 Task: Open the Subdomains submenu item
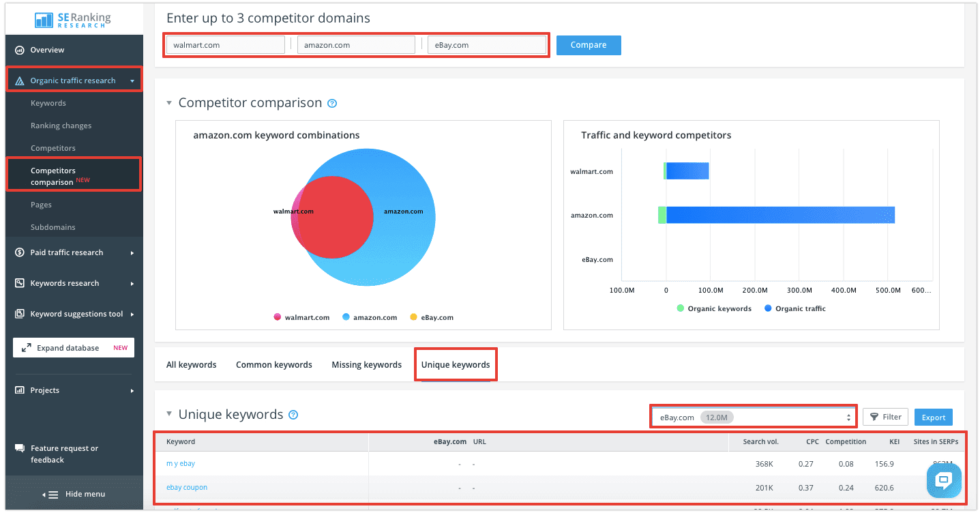coord(53,227)
